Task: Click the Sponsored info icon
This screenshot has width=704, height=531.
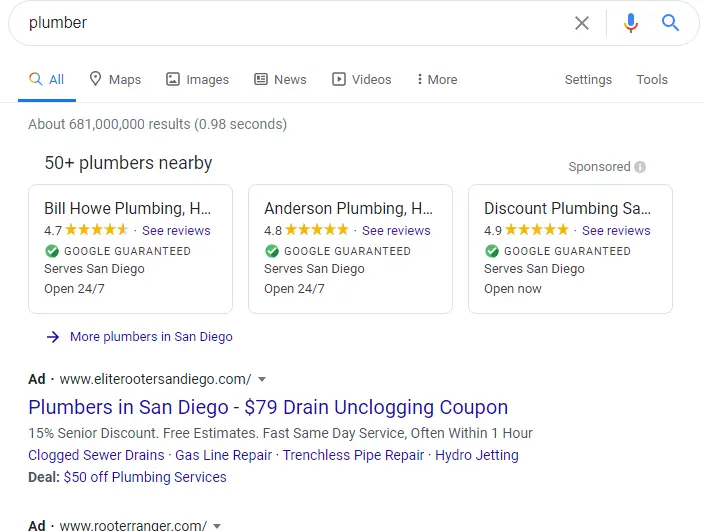Action: coord(640,167)
